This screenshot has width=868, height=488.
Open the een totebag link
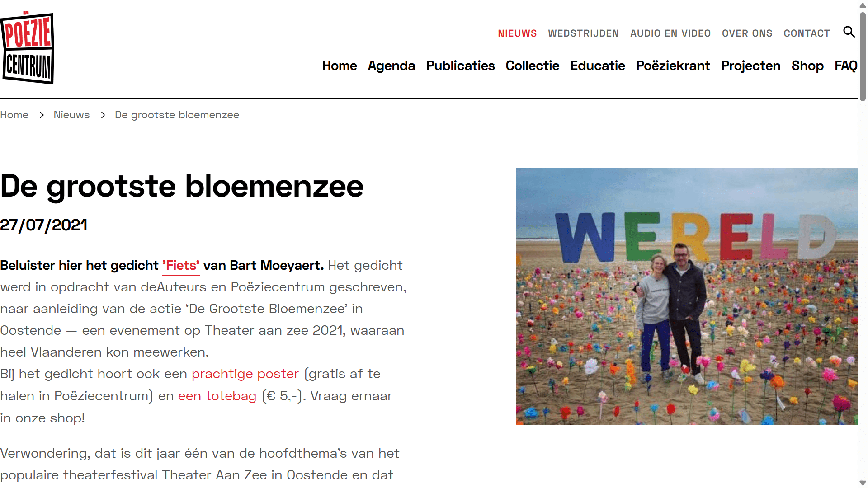(217, 396)
